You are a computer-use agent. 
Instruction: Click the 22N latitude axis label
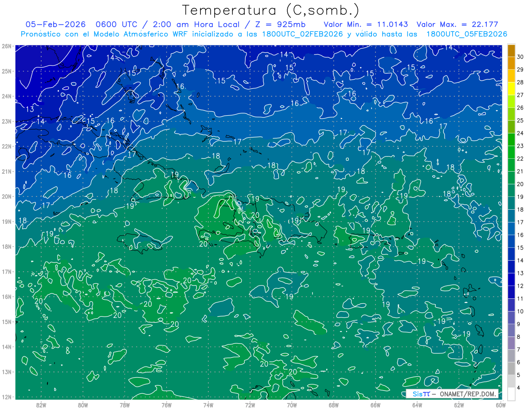tap(7, 146)
